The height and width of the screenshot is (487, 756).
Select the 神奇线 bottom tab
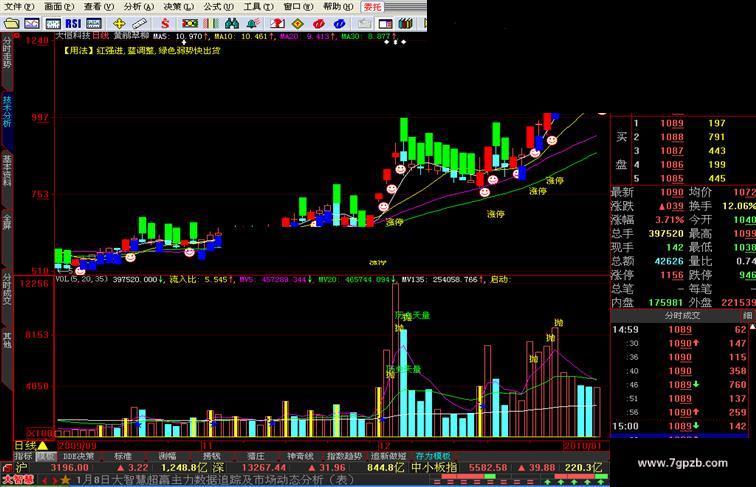tap(300, 456)
